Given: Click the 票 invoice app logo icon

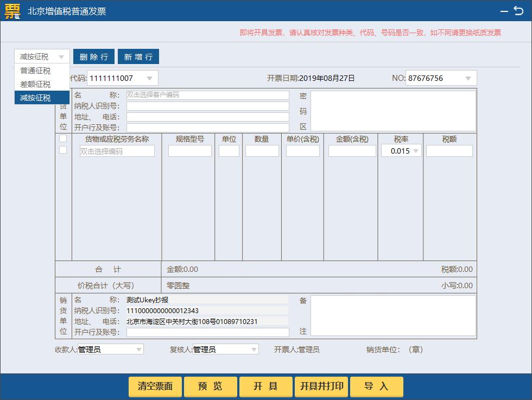Looking at the screenshot, I should pos(11,10).
